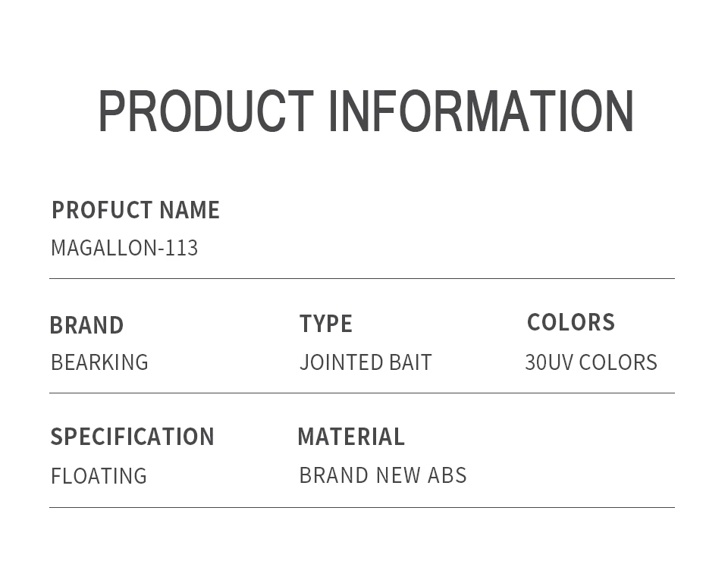This screenshot has height=564, width=728.
Task: Select the word JOINTED under TYPE
Action: pos(341,362)
